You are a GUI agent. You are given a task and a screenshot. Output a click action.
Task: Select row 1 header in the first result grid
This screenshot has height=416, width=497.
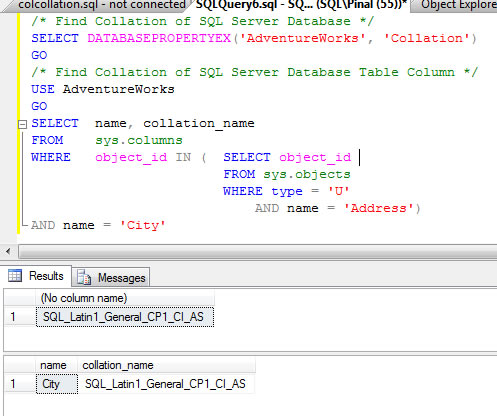(20, 316)
